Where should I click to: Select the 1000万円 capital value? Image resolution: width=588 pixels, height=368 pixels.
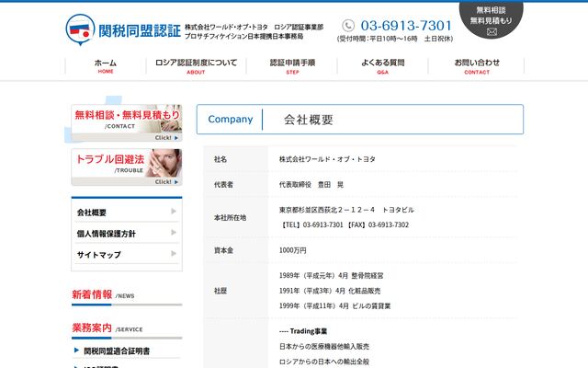pyautogui.click(x=292, y=250)
